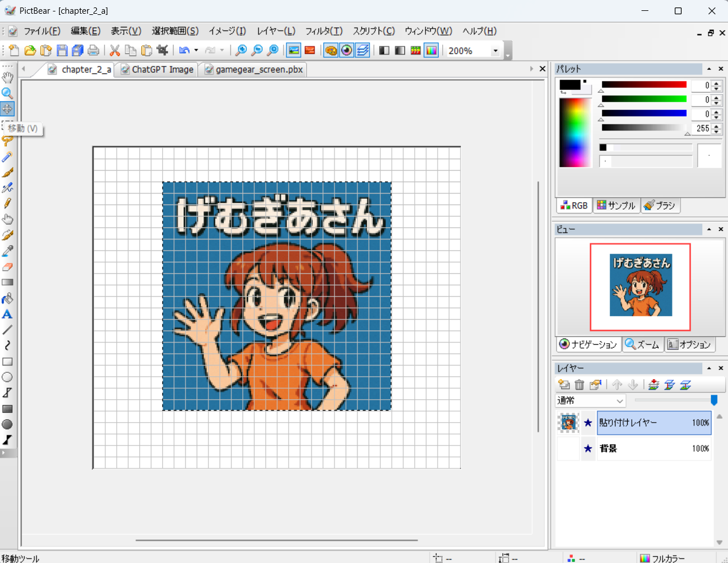This screenshot has height=563, width=728.
Task: Click the Crop icon in the toolbar
Action: [x=163, y=50]
